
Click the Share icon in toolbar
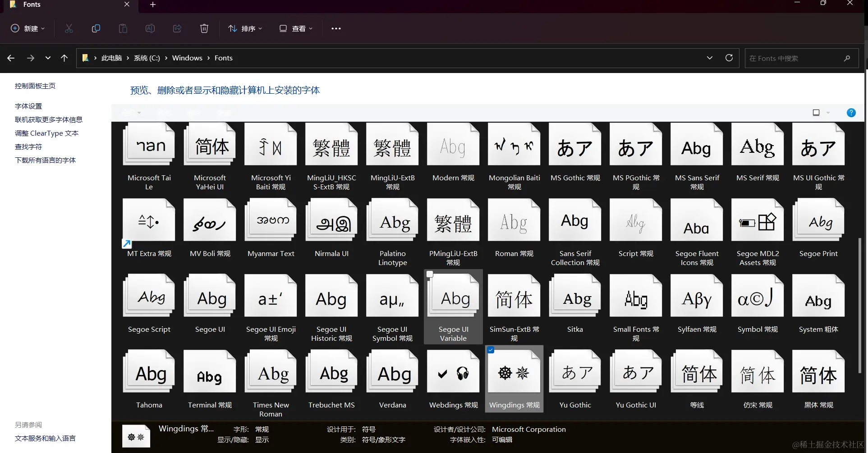177,28
